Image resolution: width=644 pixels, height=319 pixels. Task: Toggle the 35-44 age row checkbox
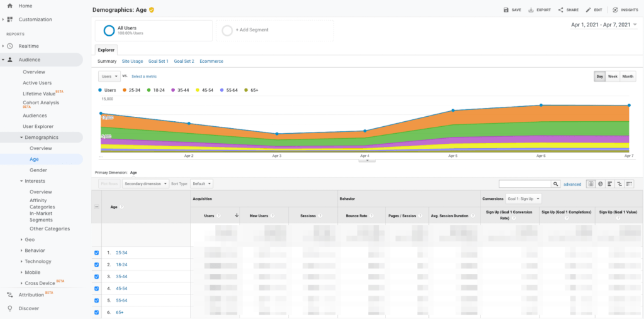96,277
